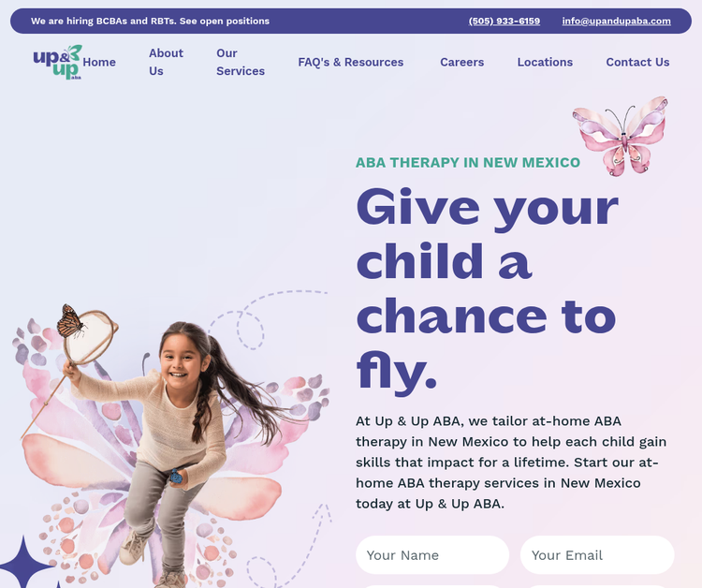
Task: Click the intro paragraph about at-home ABA therapy
Action: tap(511, 463)
